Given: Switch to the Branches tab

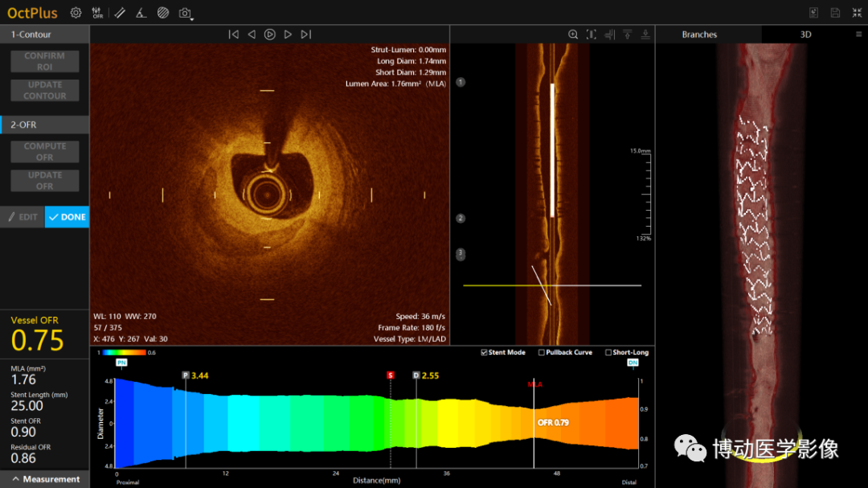Looking at the screenshot, I should (699, 35).
